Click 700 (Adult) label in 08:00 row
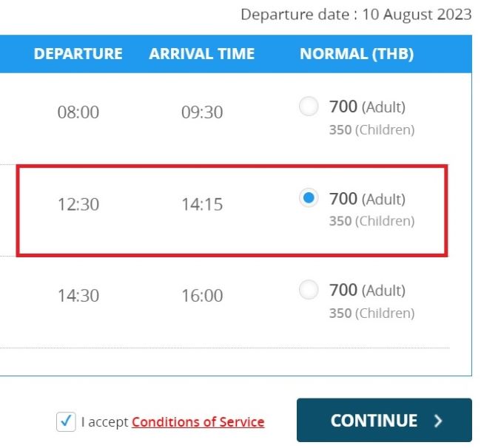This screenshot has width=481, height=448. click(368, 106)
